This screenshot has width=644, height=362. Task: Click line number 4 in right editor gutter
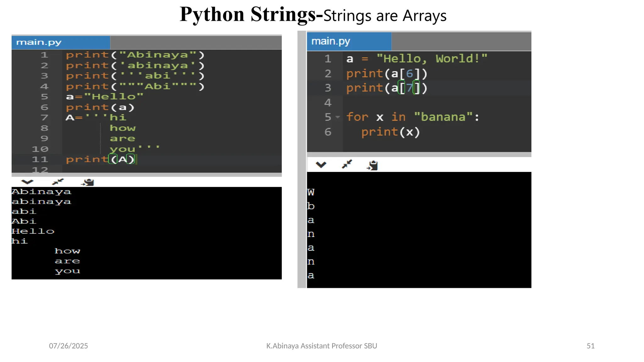[x=328, y=103]
